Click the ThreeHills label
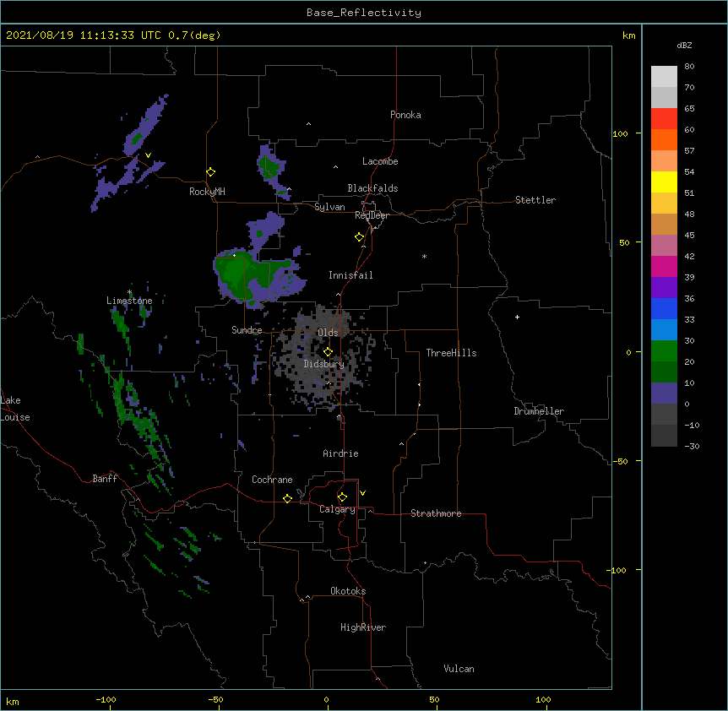728x711 pixels. [x=451, y=353]
